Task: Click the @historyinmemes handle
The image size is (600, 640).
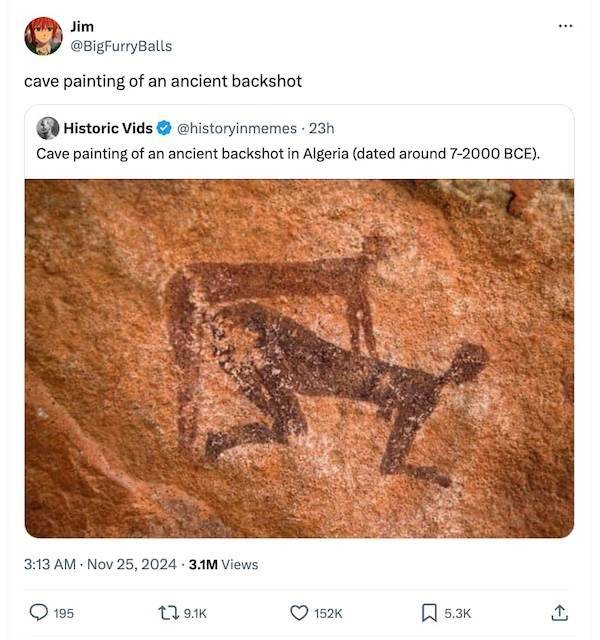Action: (x=236, y=128)
